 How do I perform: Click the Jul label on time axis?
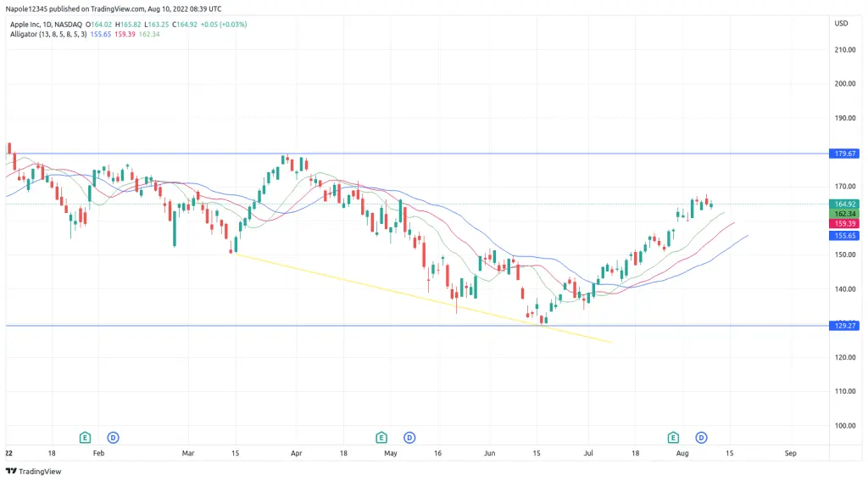point(588,453)
